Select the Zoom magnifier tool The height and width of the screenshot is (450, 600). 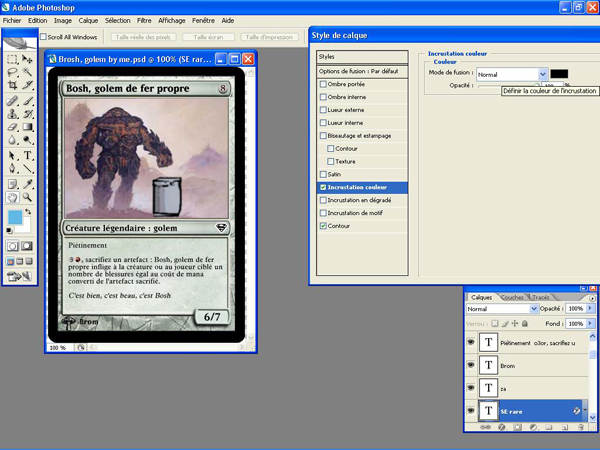click(27, 197)
